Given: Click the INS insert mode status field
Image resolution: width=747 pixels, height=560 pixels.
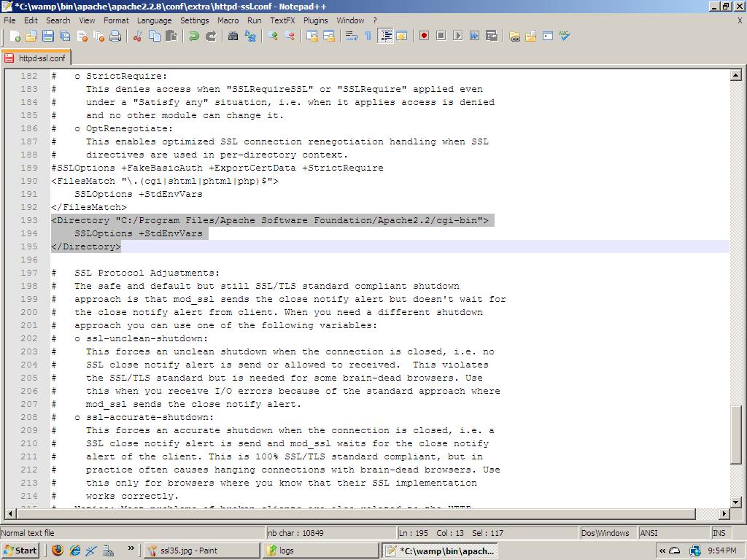Looking at the screenshot, I should tap(719, 533).
